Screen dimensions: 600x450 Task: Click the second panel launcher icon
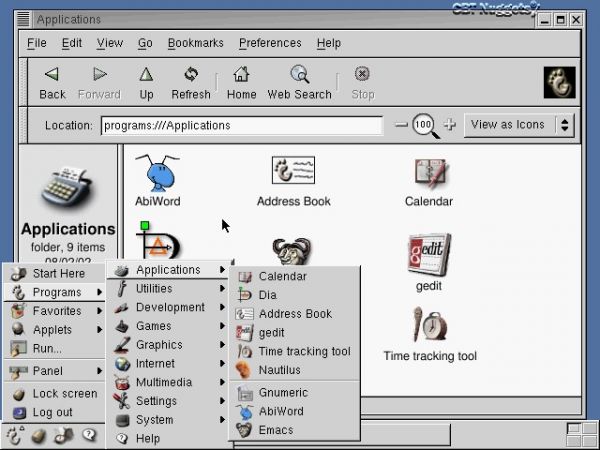click(39, 436)
